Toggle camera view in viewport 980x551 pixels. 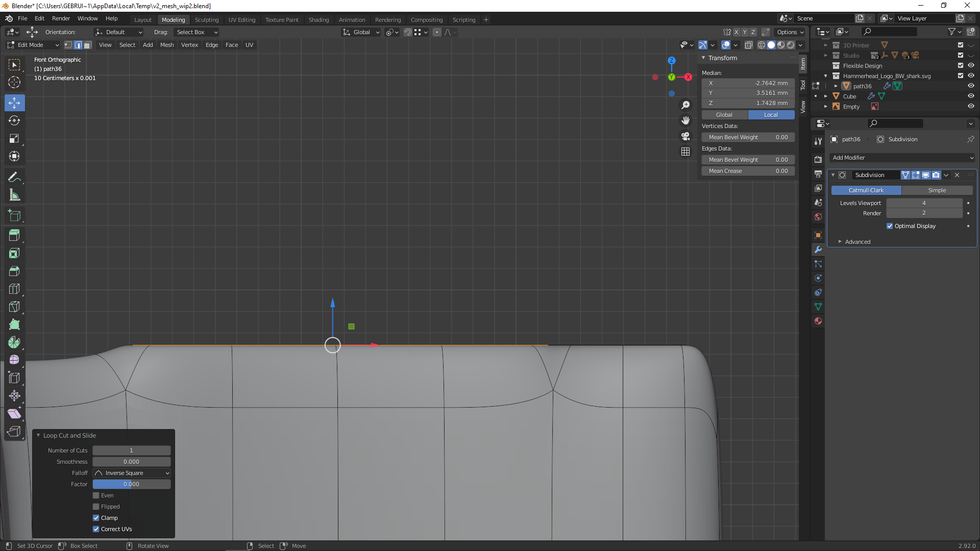[x=685, y=136]
